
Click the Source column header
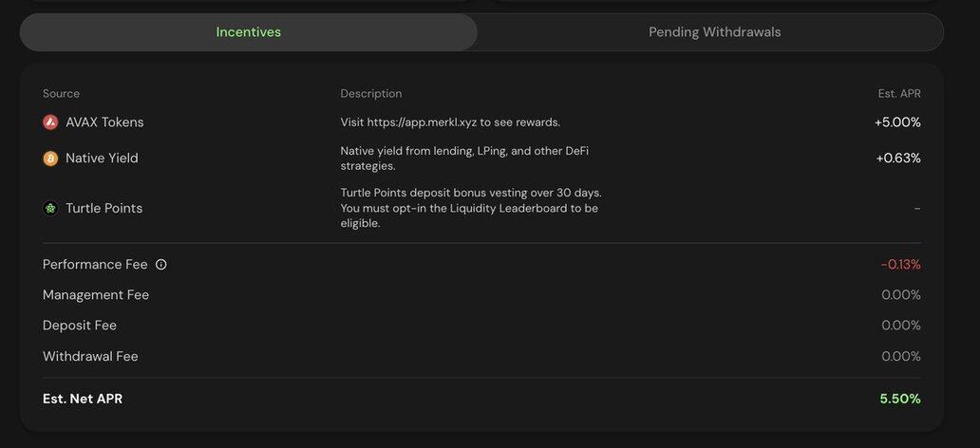pyautogui.click(x=61, y=94)
